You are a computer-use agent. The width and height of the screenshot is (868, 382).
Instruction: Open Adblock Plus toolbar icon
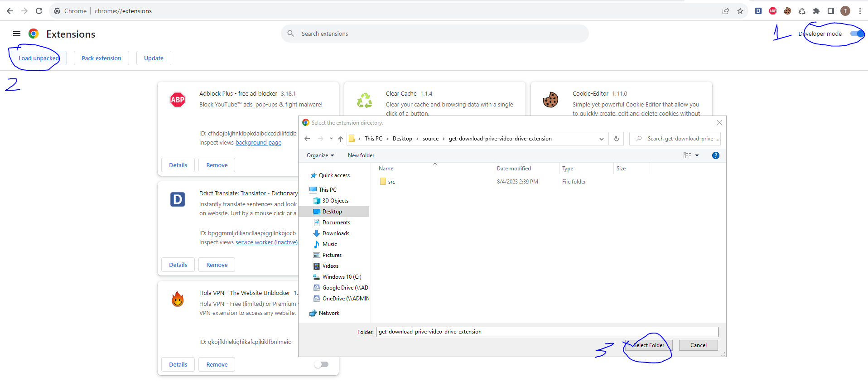pyautogui.click(x=773, y=11)
